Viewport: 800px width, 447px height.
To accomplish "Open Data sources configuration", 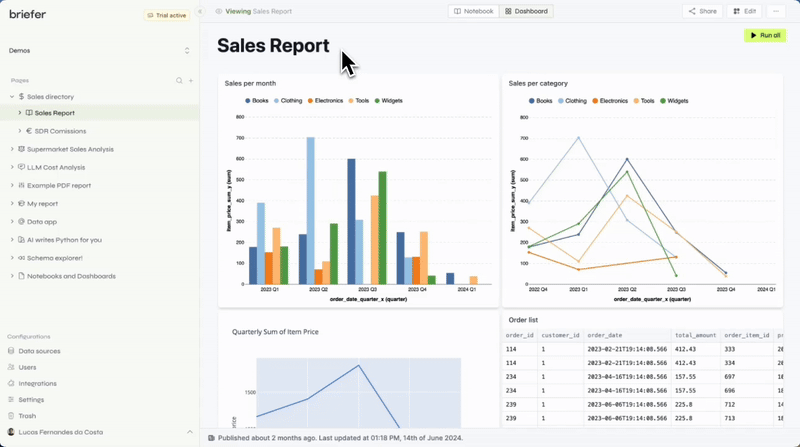I will [39, 351].
